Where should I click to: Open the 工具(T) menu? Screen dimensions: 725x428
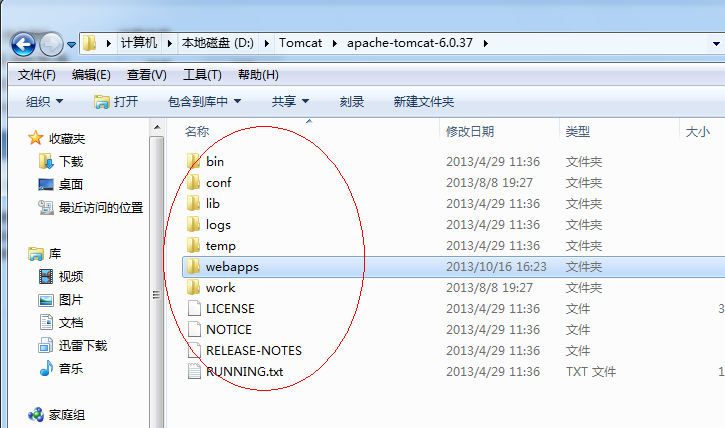(x=202, y=75)
